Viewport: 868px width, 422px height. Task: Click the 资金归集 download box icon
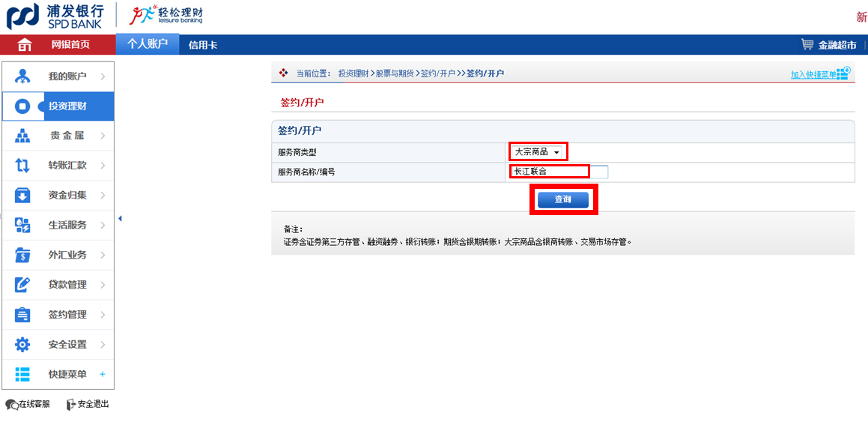22,196
